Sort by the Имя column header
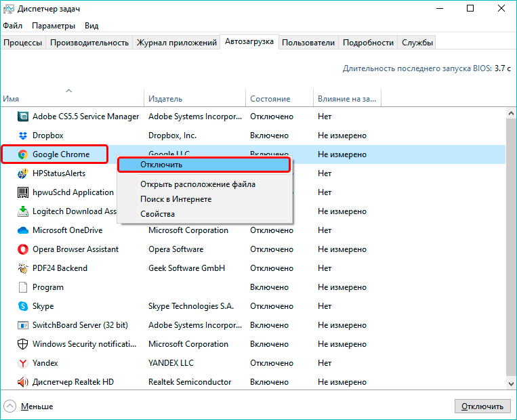The image size is (517, 420). pyautogui.click(x=73, y=99)
